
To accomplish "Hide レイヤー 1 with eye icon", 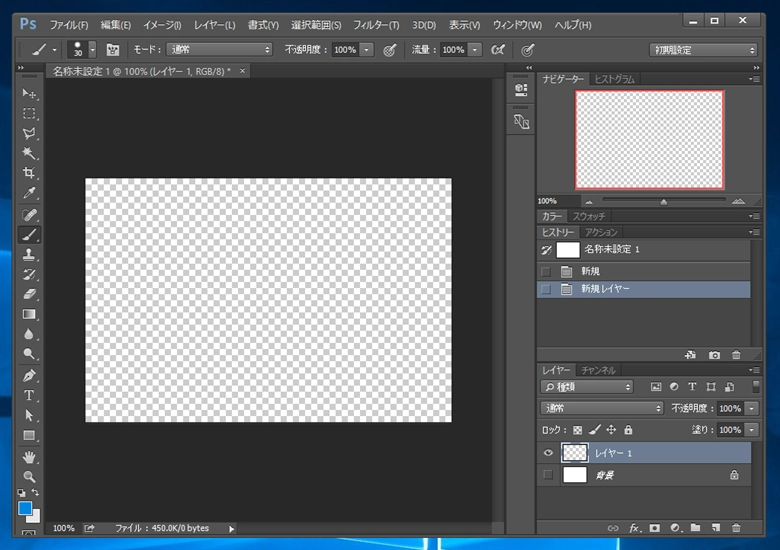I will pyautogui.click(x=548, y=453).
